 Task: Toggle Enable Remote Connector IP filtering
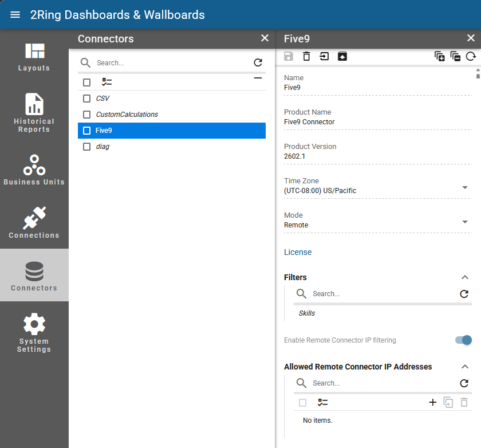[463, 340]
